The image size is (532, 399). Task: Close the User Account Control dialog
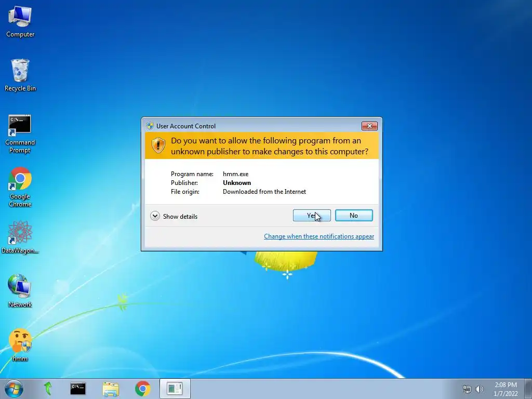[x=369, y=126]
